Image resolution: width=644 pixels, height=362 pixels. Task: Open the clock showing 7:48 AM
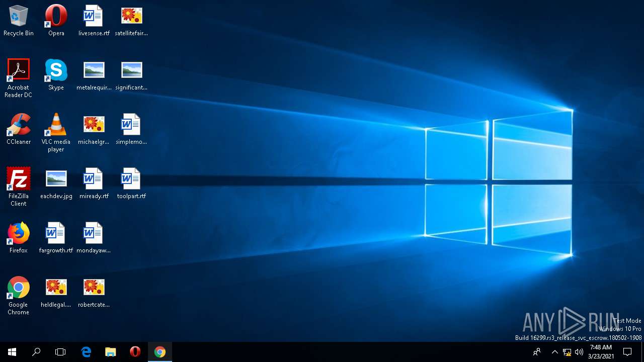click(601, 352)
